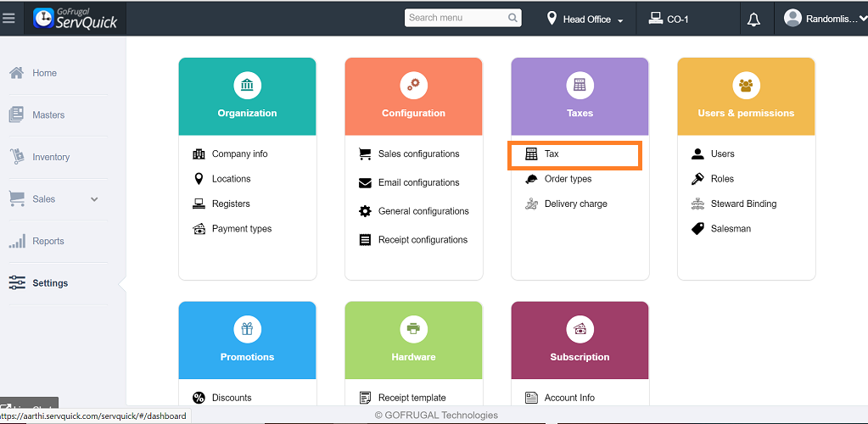Open the notifications bell

[753, 20]
